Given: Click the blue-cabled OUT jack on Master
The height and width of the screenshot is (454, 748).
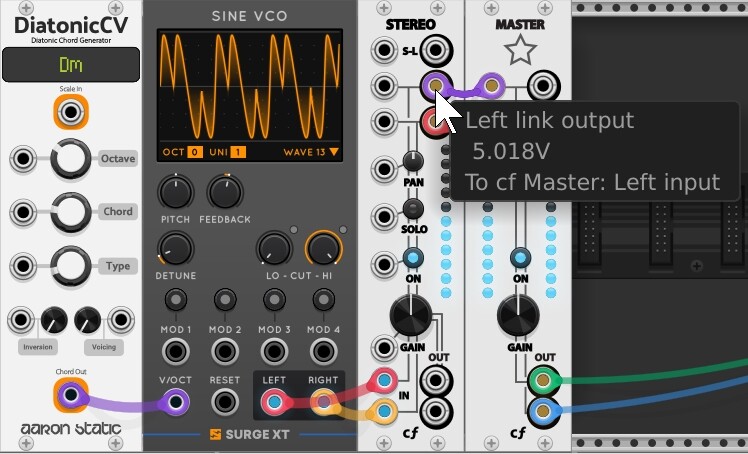Looking at the screenshot, I should coord(542,411).
